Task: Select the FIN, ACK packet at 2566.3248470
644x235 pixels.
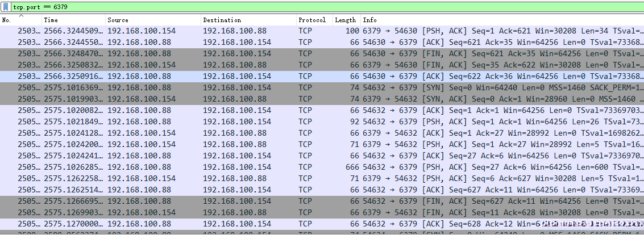Action: [322, 54]
